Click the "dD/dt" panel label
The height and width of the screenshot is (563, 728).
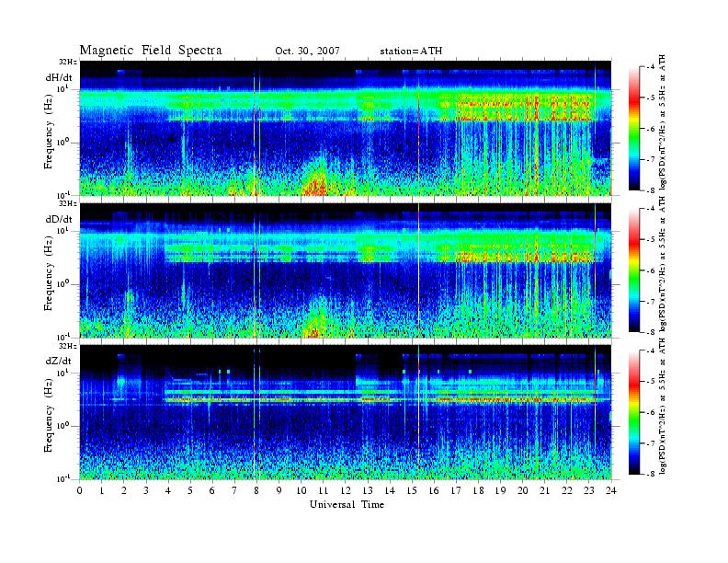[x=59, y=219]
